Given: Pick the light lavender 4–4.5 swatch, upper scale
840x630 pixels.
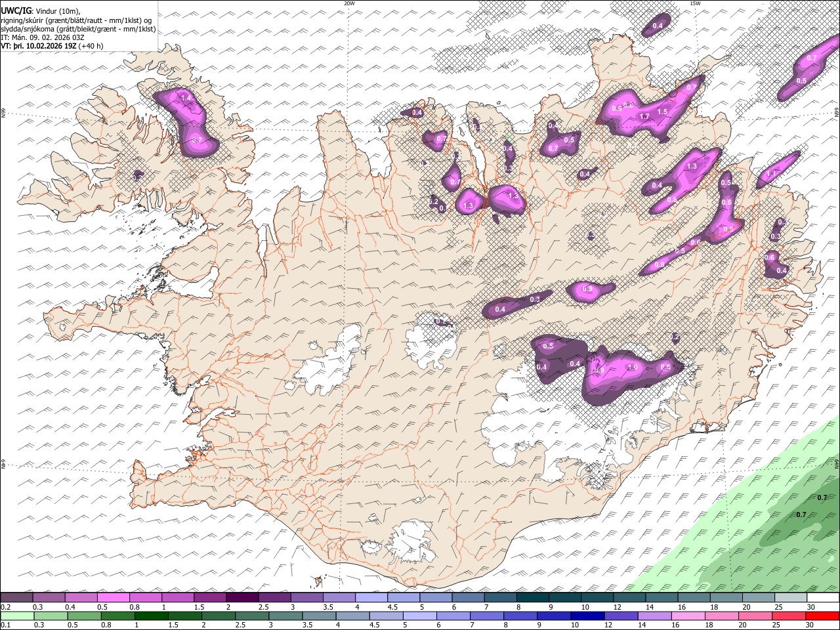Looking at the screenshot, I should point(371,598).
